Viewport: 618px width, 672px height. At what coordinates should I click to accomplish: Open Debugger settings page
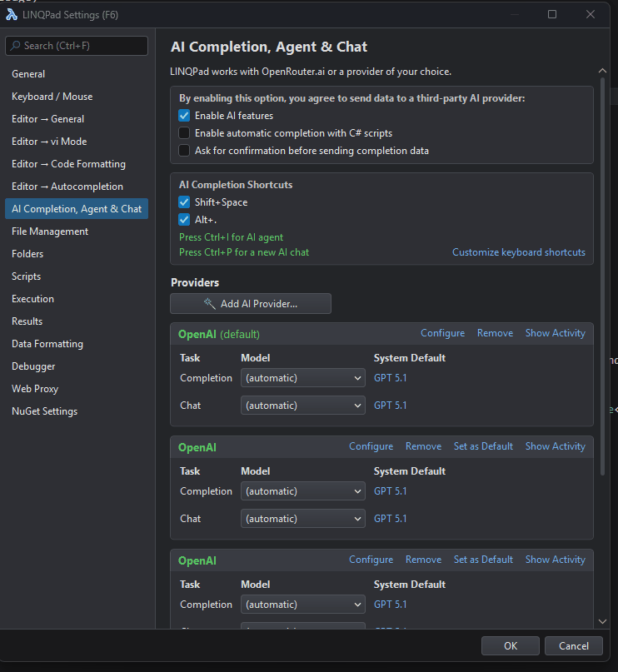[x=33, y=366]
